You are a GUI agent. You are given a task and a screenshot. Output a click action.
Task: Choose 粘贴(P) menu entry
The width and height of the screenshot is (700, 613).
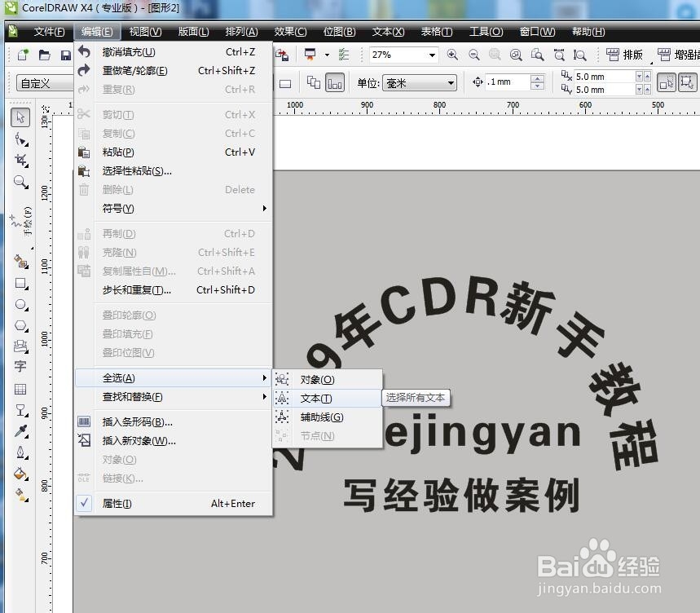(x=174, y=152)
